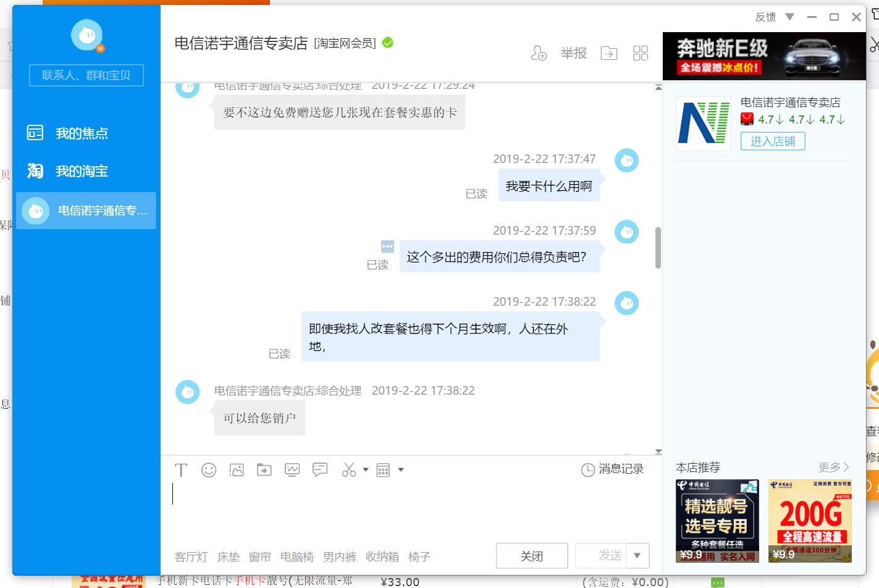Click seller avatar beside 可以给您销户 message
Viewport: 879px width, 588px height.
pyautogui.click(x=188, y=392)
